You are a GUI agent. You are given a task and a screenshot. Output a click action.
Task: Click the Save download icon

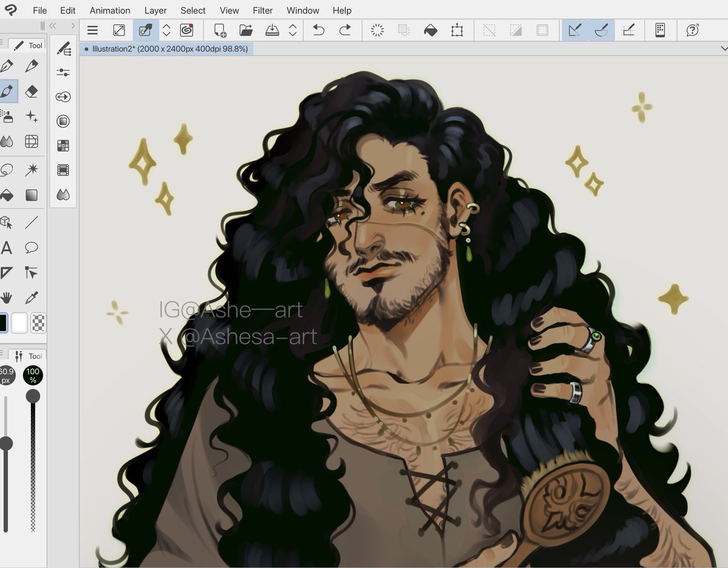point(272,30)
